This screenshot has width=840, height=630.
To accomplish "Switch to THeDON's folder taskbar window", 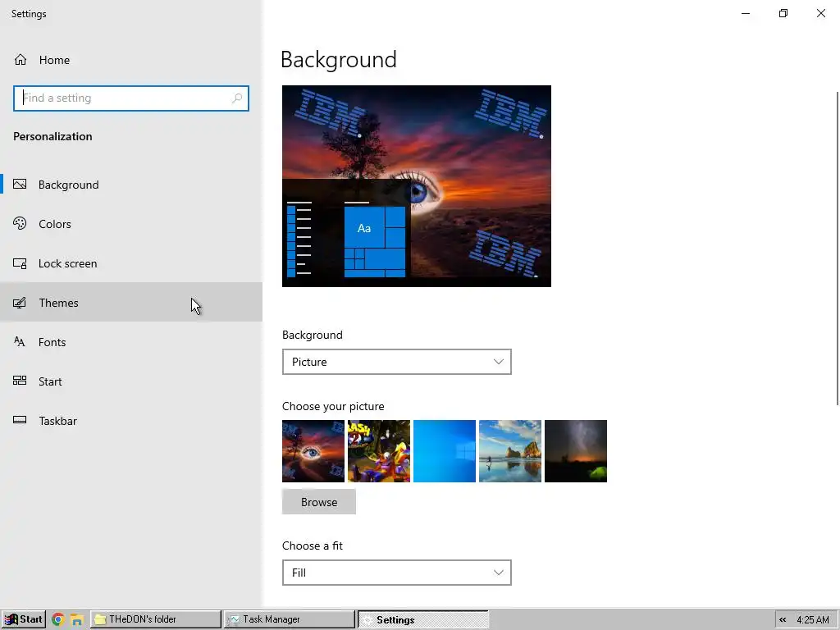I will tap(155, 619).
